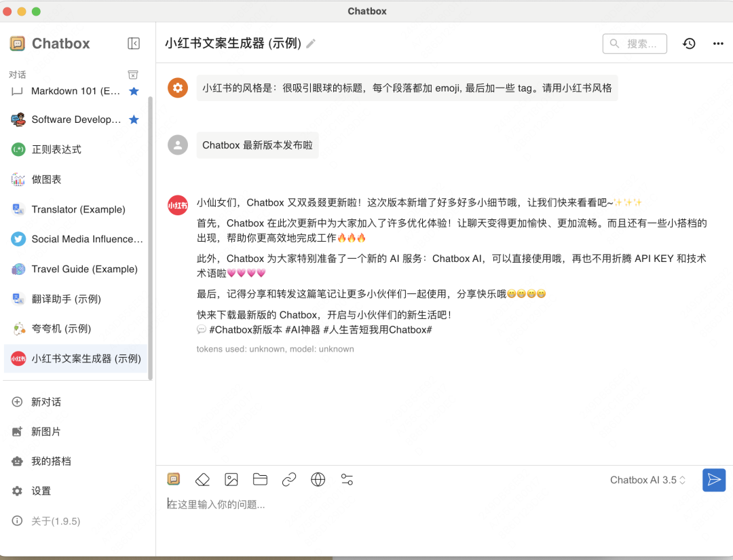Unstar the Markdown 101 conversation

(x=134, y=91)
